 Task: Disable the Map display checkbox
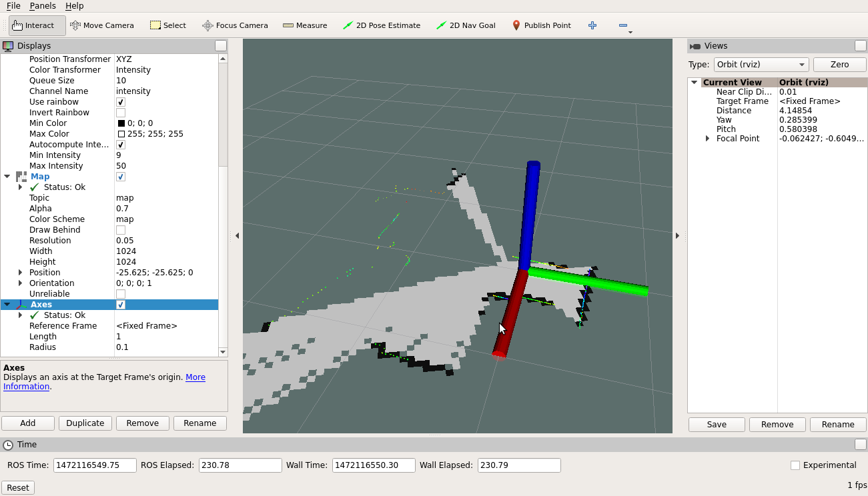(121, 177)
